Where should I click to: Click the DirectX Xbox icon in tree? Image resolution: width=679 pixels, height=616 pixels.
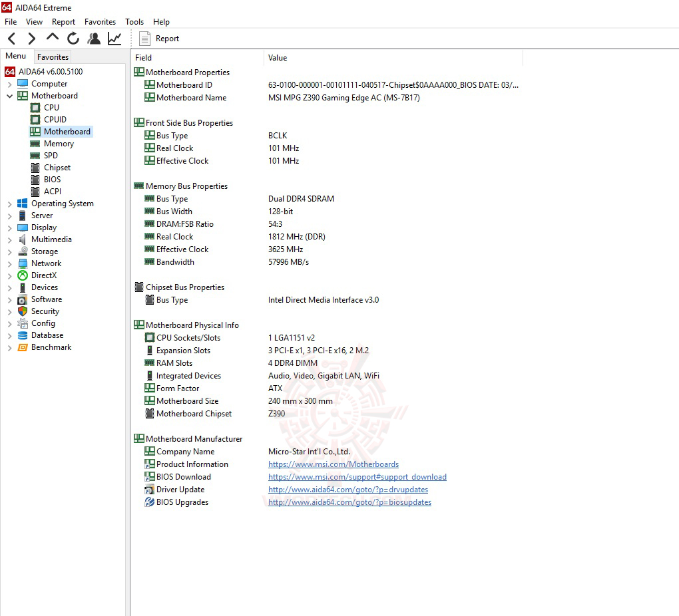click(23, 275)
